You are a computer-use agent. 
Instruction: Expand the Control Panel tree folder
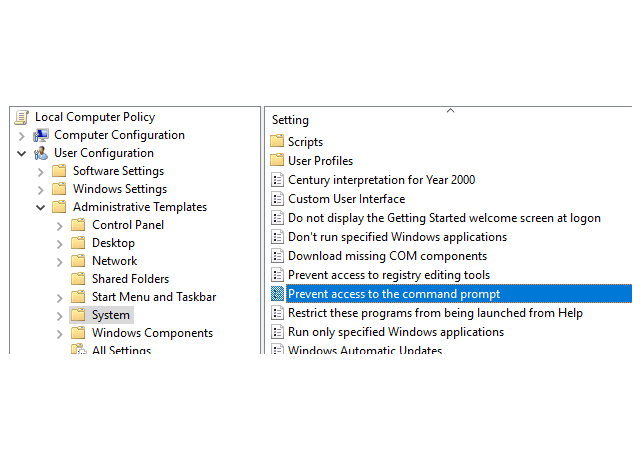[60, 225]
